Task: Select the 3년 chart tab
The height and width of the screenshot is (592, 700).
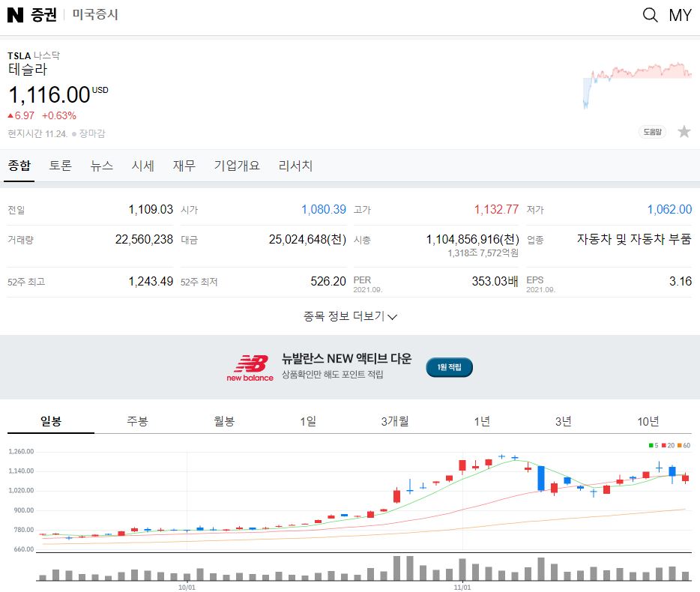Action: (564, 421)
